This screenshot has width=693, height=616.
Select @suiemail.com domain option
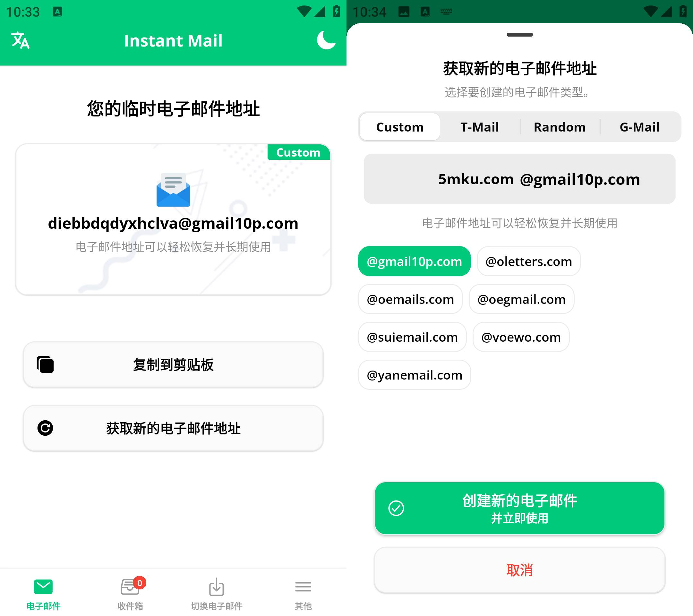coord(412,336)
